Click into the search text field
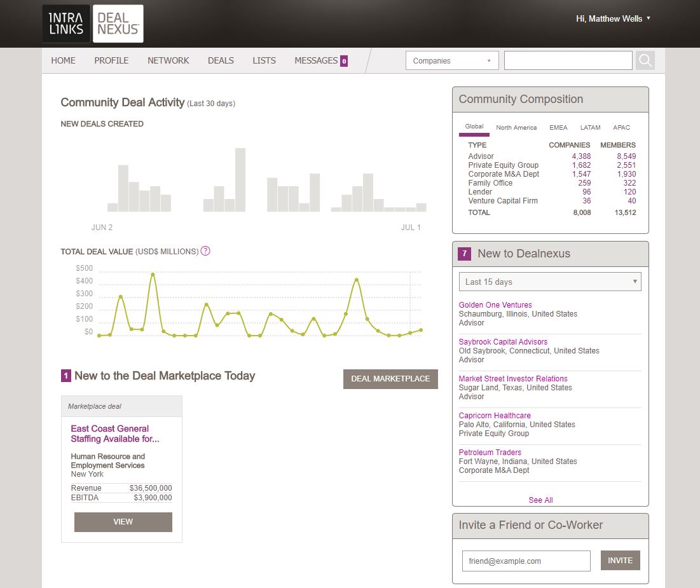The width and height of the screenshot is (700, 588). (x=568, y=60)
